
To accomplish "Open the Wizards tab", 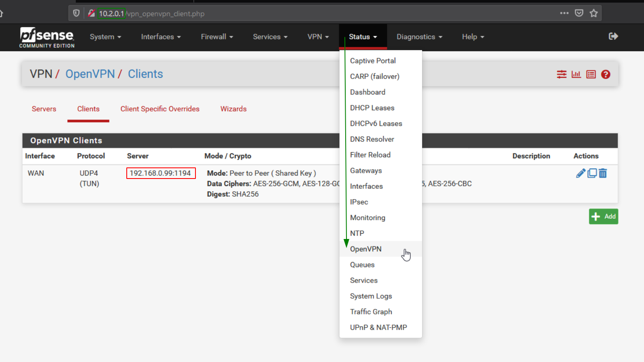I will tap(233, 109).
